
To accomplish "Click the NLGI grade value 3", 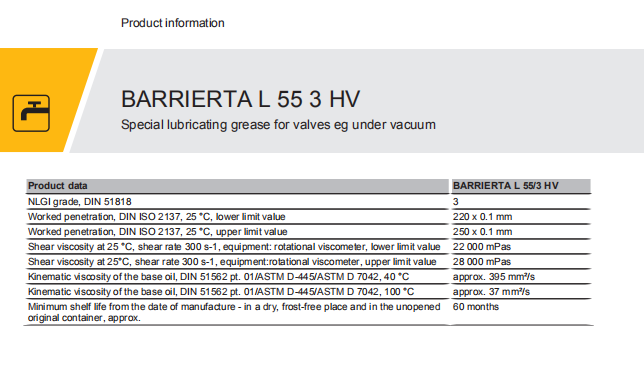I will (455, 202).
